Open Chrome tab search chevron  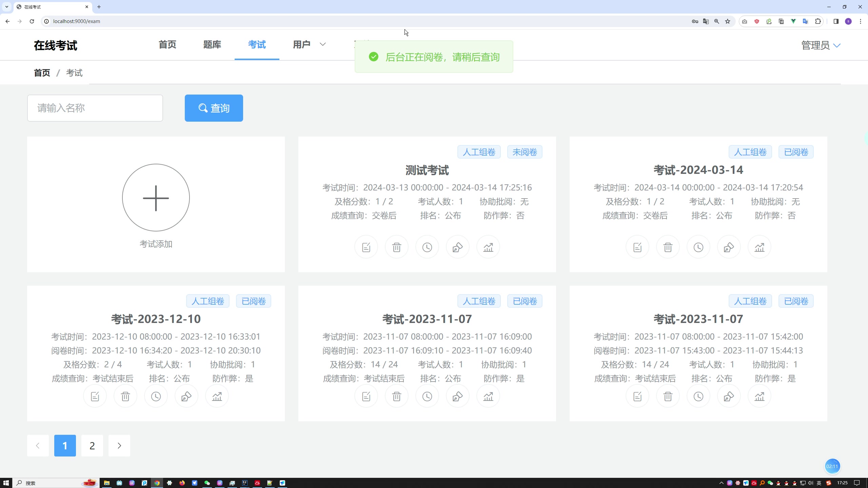[x=6, y=7]
